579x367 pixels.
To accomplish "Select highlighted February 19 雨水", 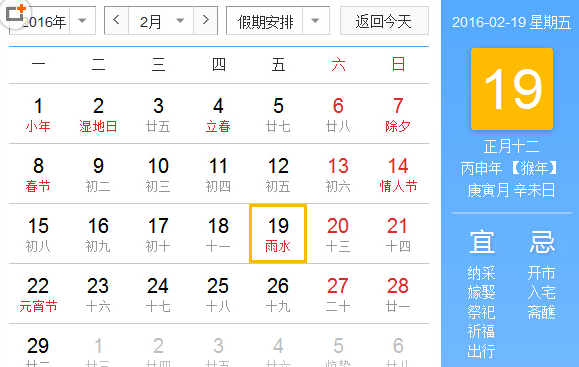I will click(278, 234).
